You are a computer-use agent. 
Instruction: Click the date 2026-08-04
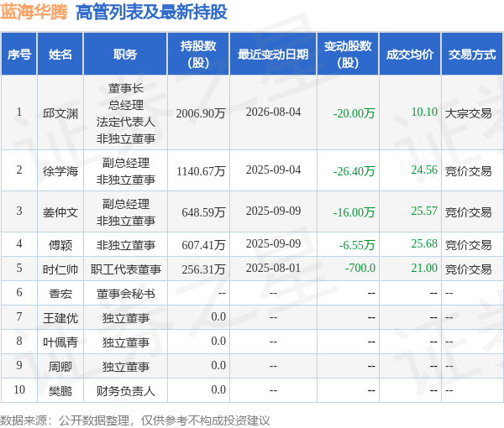click(273, 112)
